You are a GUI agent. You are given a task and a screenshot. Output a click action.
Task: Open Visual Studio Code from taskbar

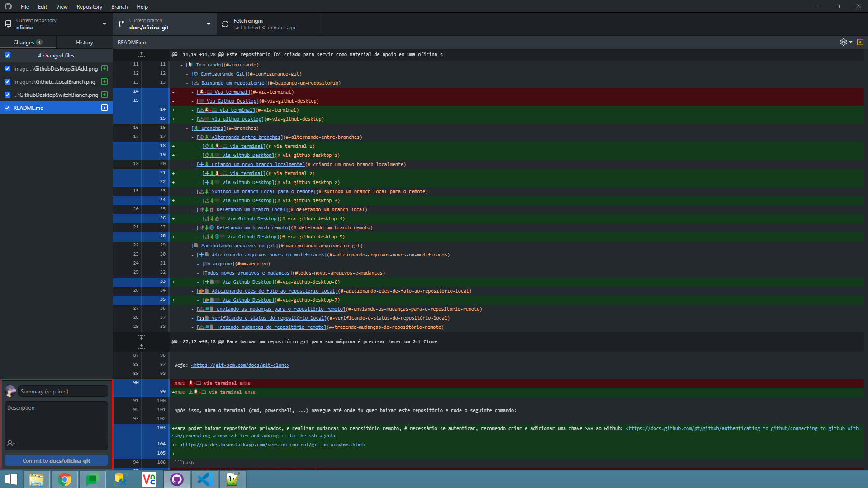(x=205, y=479)
